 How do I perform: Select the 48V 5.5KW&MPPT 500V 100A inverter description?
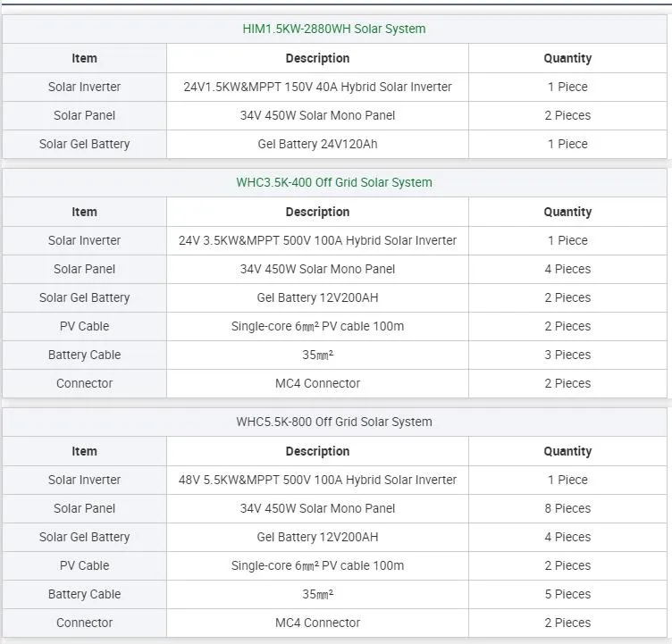(x=317, y=480)
